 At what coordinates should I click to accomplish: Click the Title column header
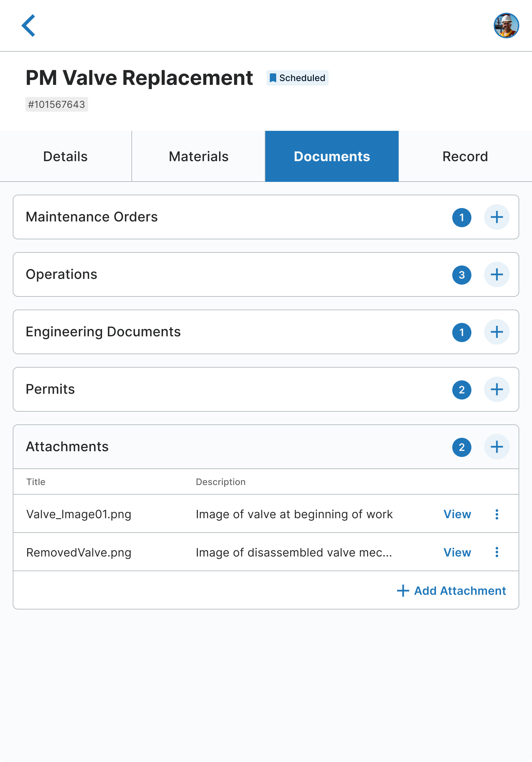tap(36, 482)
